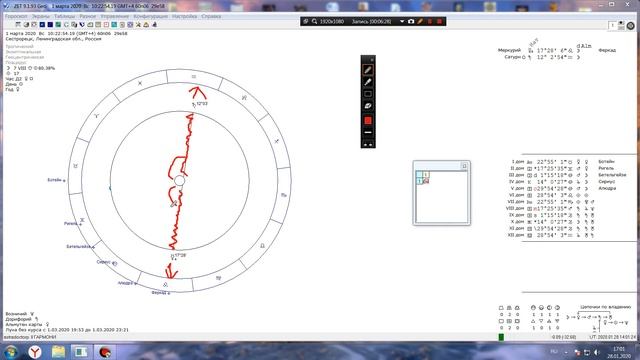This screenshot has height=360, width=640.
Task: Toggle the recorder's pencil drawing mode
Action: [x=420, y=21]
